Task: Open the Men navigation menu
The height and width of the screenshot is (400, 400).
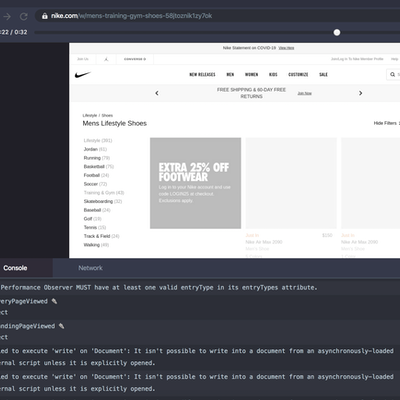Action: (x=230, y=74)
